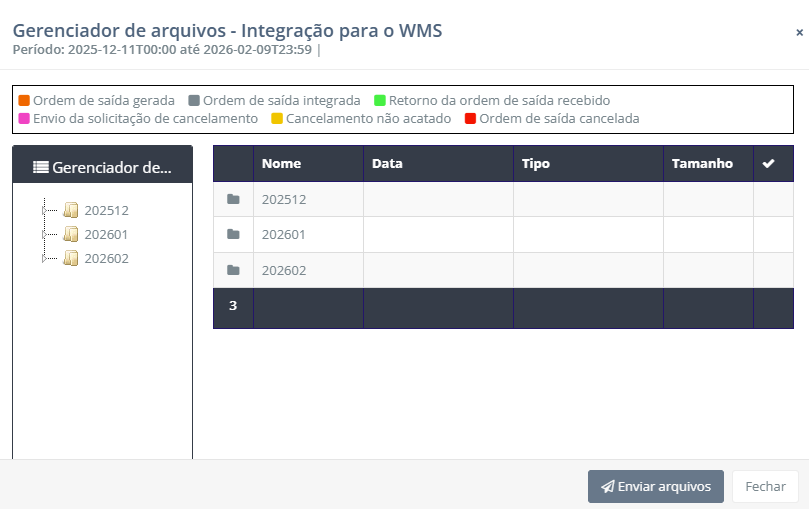
Task: Click the 202602 folder icon in tree
Action: [x=71, y=258]
